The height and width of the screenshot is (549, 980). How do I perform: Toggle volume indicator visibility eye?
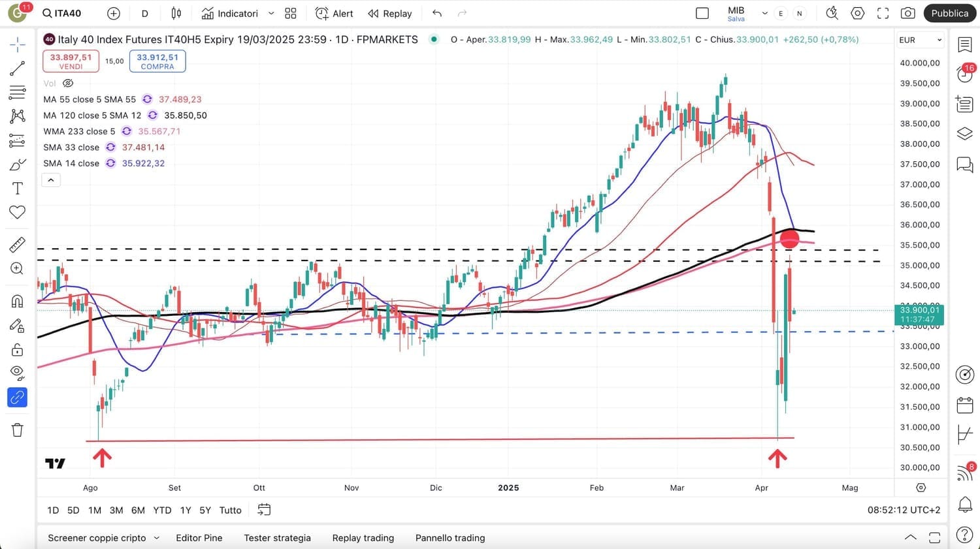coord(68,84)
